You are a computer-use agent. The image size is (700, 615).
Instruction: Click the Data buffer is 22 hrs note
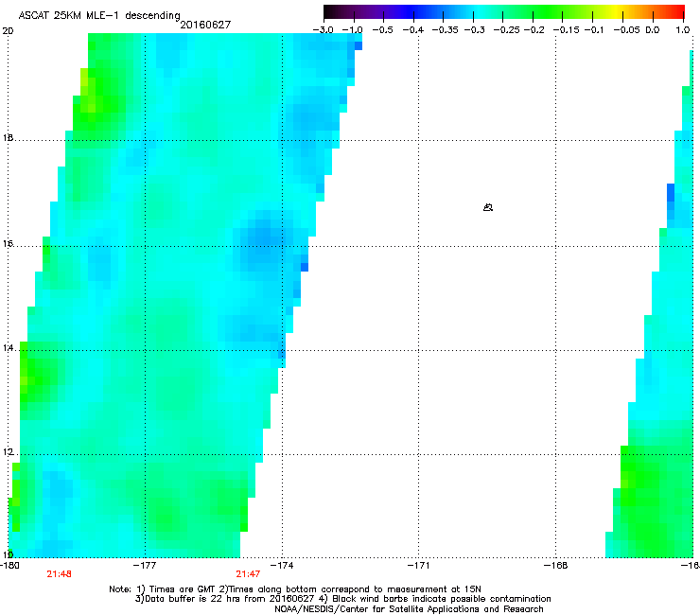click(x=342, y=599)
